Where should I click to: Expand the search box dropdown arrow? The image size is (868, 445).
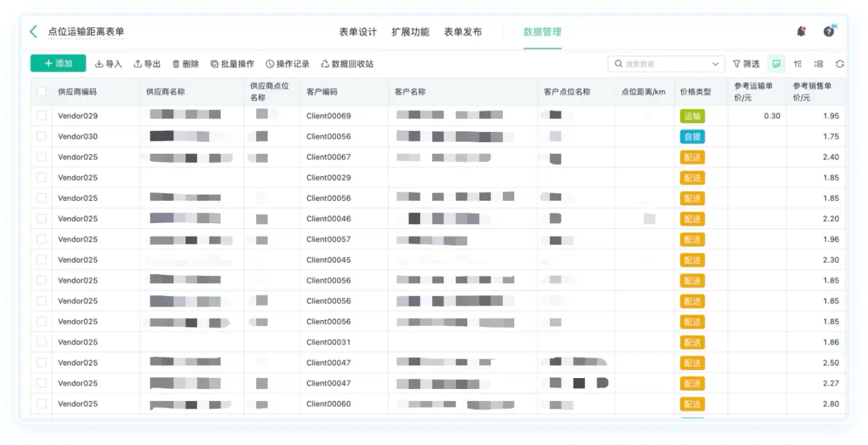click(x=715, y=64)
